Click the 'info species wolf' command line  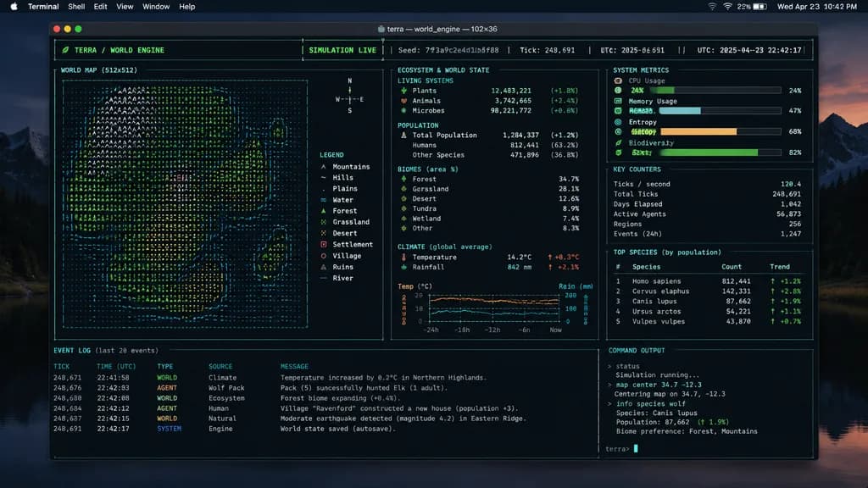[650, 404]
